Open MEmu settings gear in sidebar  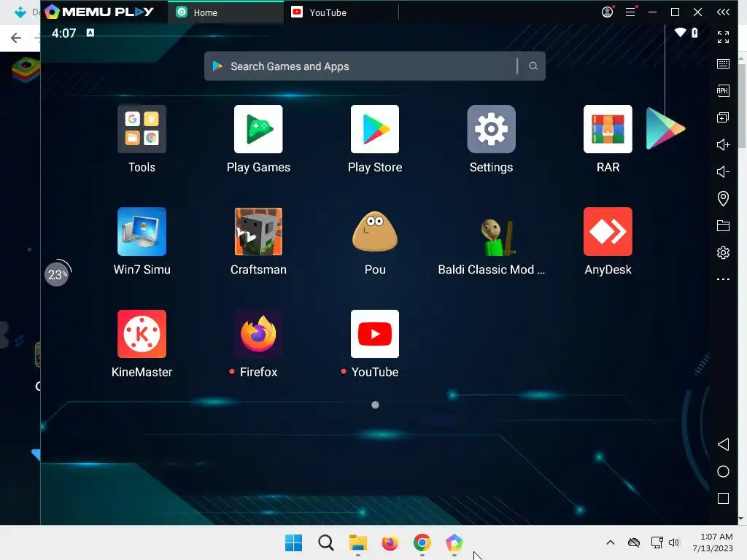point(723,252)
